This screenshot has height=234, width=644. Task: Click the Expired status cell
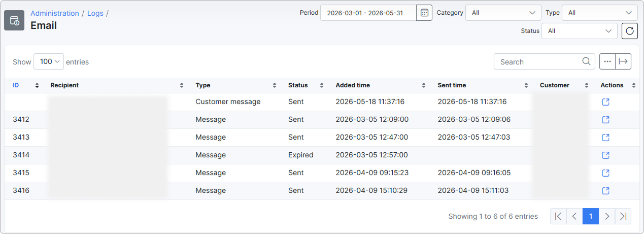(x=301, y=155)
